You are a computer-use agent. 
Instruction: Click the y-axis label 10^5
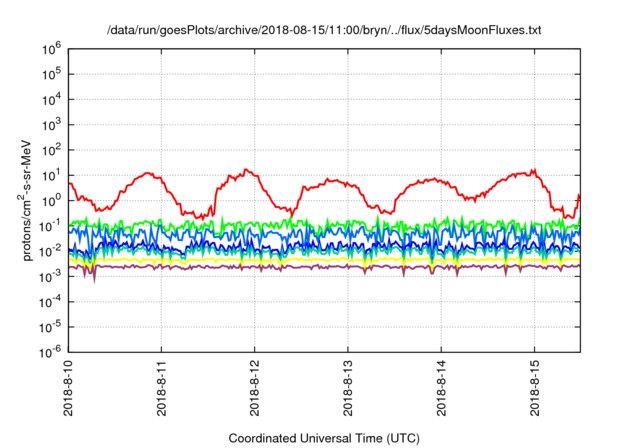tap(52, 75)
